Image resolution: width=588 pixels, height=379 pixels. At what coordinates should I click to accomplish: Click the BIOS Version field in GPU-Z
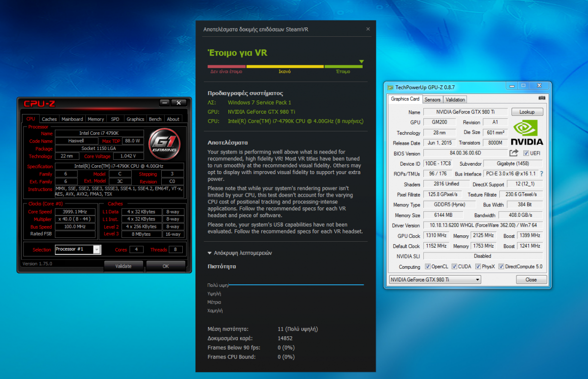465,153
